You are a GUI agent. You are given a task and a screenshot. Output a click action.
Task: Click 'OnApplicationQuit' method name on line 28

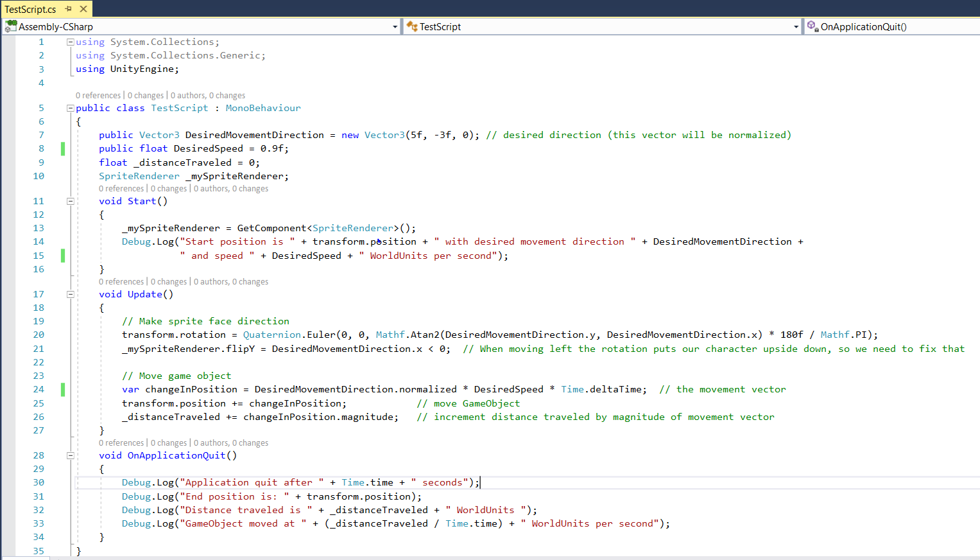pos(176,455)
